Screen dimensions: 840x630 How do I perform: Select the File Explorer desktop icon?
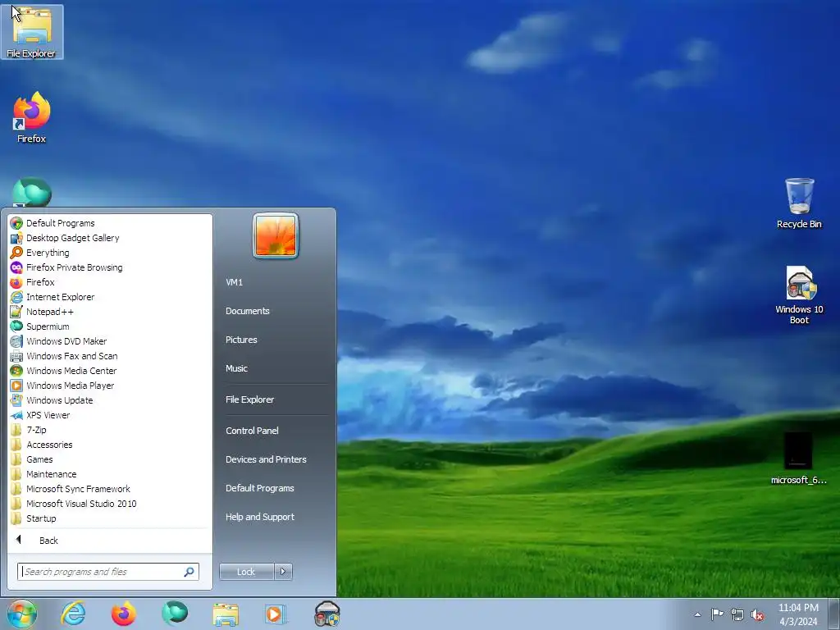[32, 32]
